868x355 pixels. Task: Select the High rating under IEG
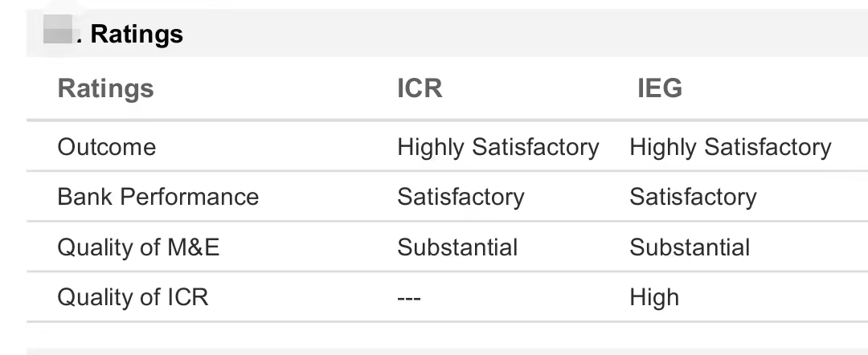(x=654, y=297)
